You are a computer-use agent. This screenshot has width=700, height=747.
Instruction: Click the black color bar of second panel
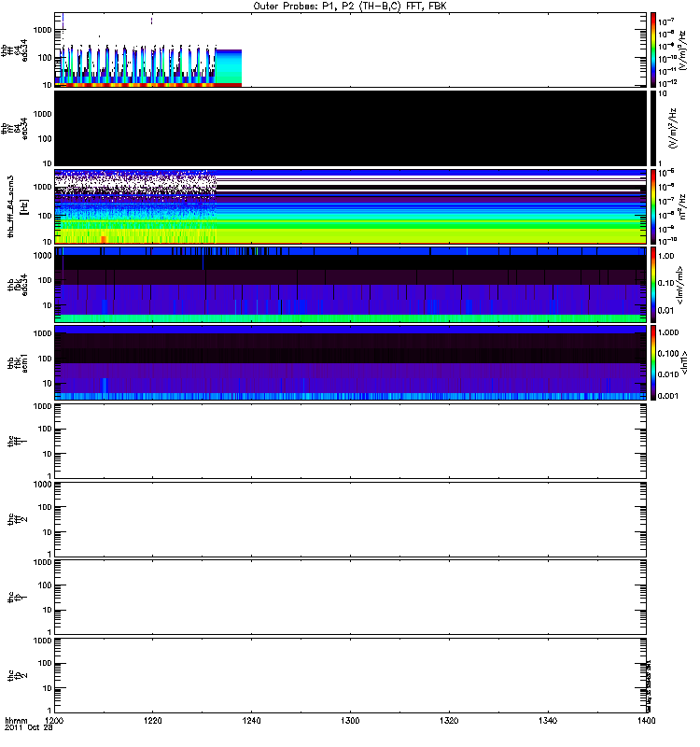(x=654, y=128)
